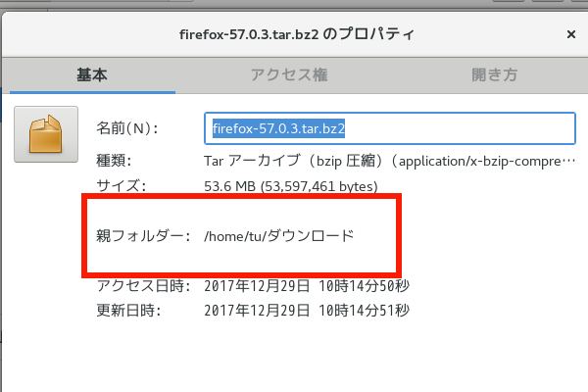The image size is (588, 392).
Task: Click the file name input field
Action: pyautogui.click(x=392, y=128)
